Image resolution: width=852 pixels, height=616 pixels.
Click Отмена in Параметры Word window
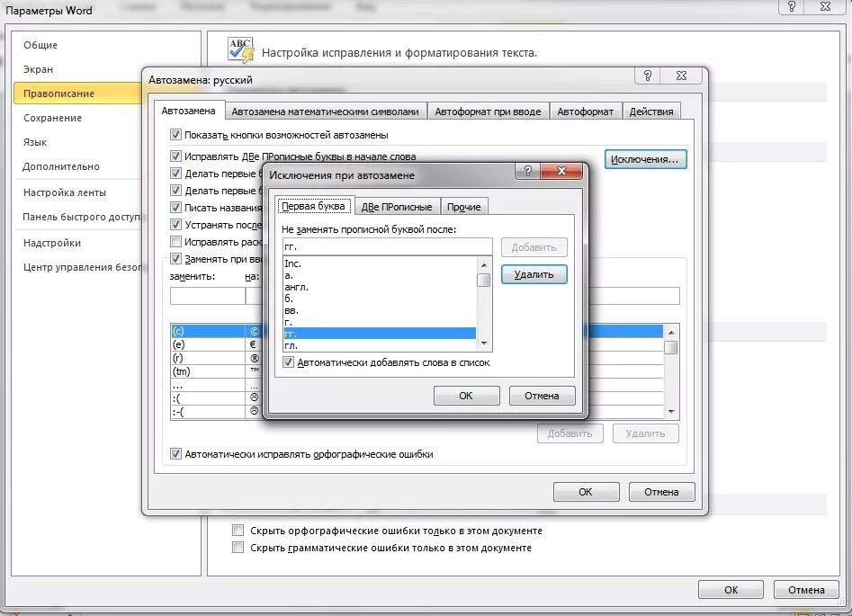(x=806, y=589)
